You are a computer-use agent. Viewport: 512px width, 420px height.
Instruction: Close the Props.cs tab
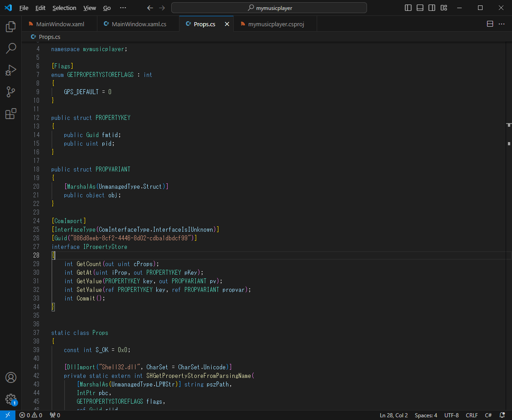227,24
